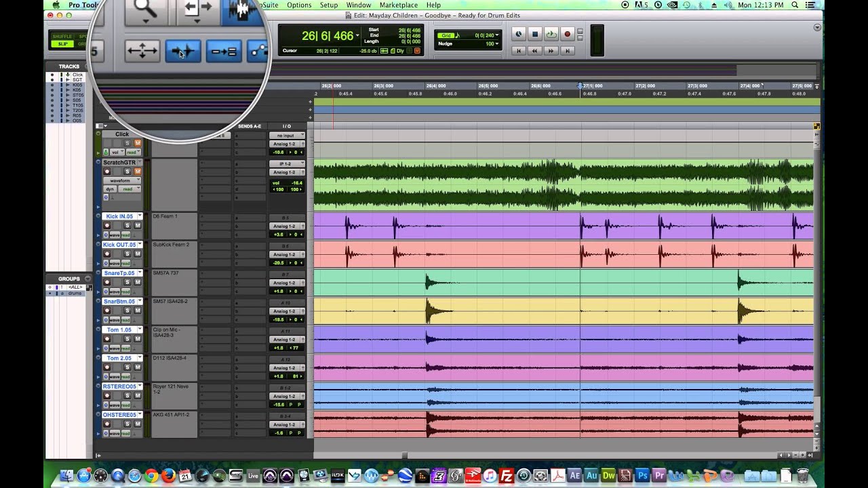Open the Setup menu
Image resolution: width=868 pixels, height=488 pixels.
[x=329, y=5]
